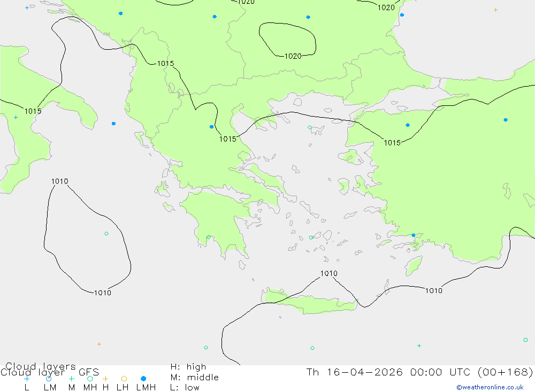Click the blue plus L legend symbol
Viewport: 535px width, 392px height.
[x=27, y=379]
